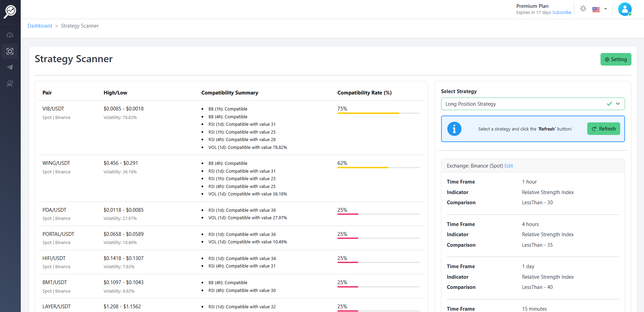The width and height of the screenshot is (644, 312).
Task: Open the user profile avatar
Action: tap(625, 9)
